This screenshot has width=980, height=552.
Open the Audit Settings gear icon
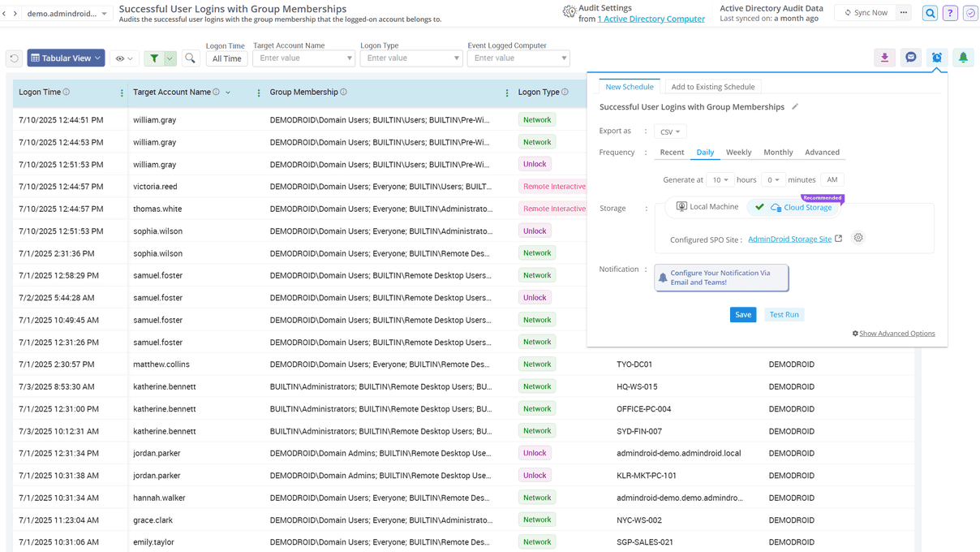pos(570,12)
